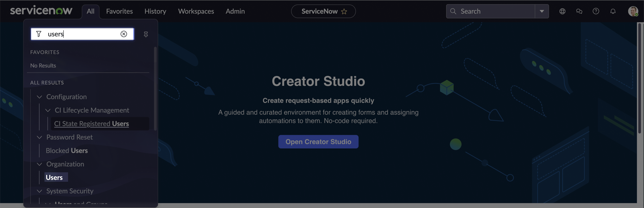Collapse the Configuration group
644x208 pixels.
(x=39, y=97)
